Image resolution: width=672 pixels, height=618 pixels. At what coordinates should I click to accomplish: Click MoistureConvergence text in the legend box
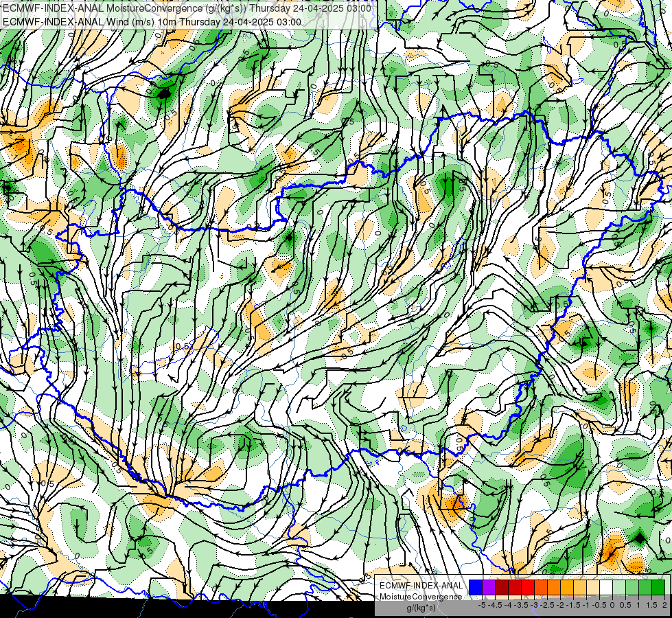[x=421, y=597]
